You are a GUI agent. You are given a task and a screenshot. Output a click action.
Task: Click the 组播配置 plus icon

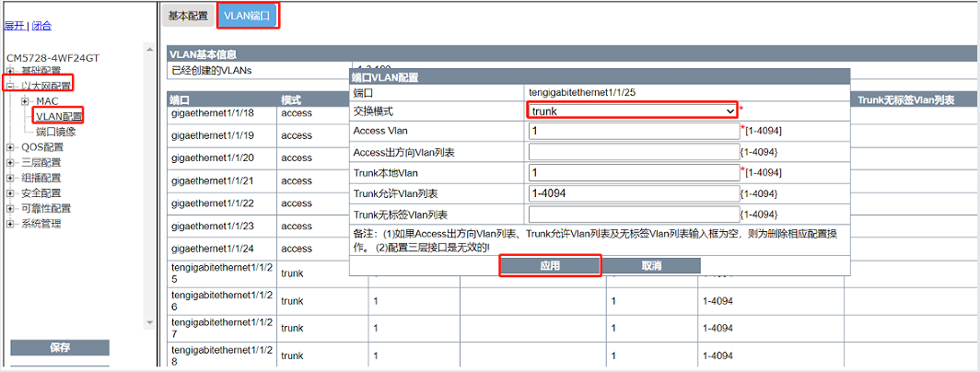click(10, 178)
